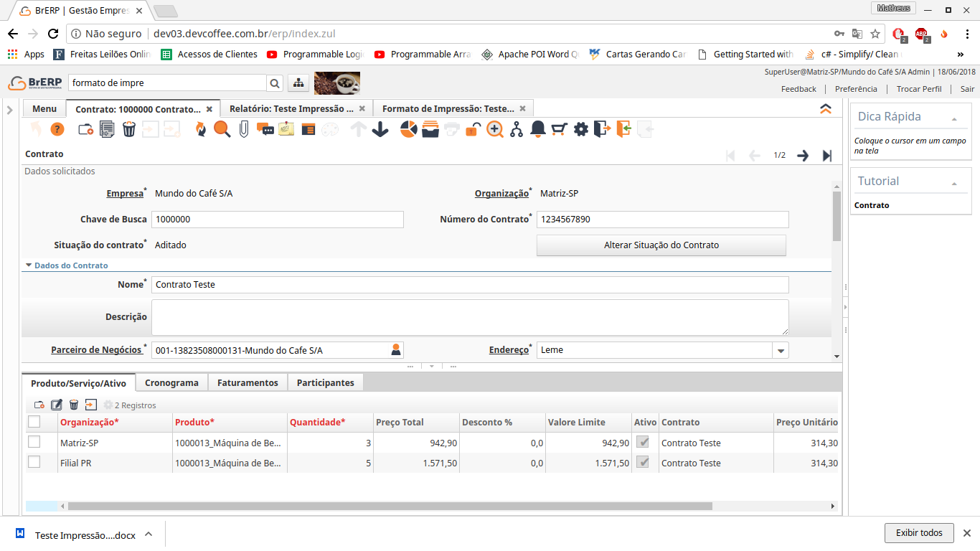This screenshot has width=980, height=551.
Task: Click the paperclip attachment icon
Action: tap(244, 129)
